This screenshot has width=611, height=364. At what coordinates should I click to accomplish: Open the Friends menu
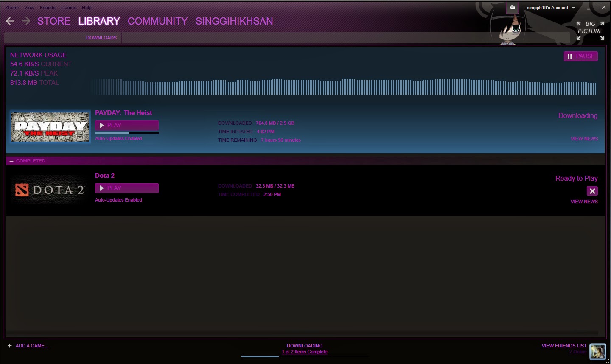tap(48, 8)
